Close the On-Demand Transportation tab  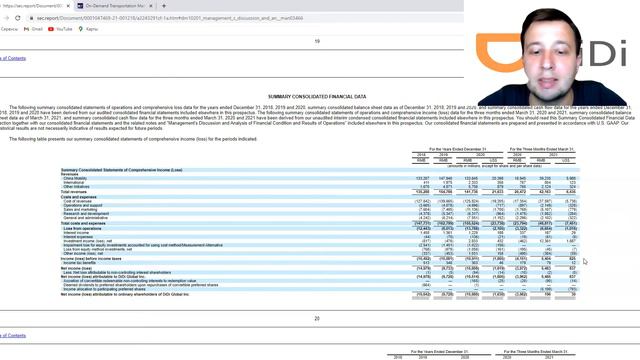pyautogui.click(x=151, y=6)
